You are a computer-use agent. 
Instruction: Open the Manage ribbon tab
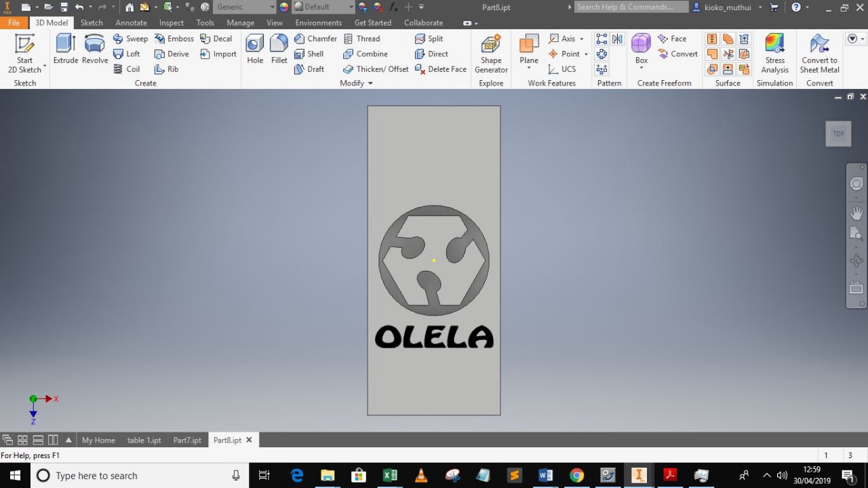[x=240, y=22]
